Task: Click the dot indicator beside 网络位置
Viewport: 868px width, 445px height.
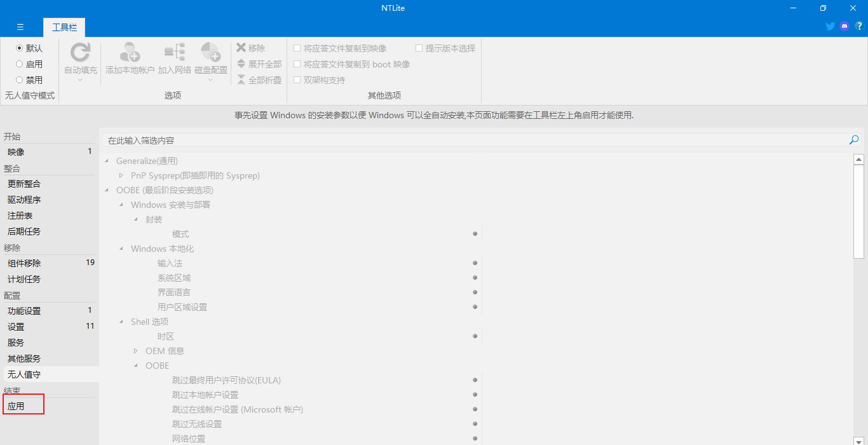Action: click(x=475, y=439)
